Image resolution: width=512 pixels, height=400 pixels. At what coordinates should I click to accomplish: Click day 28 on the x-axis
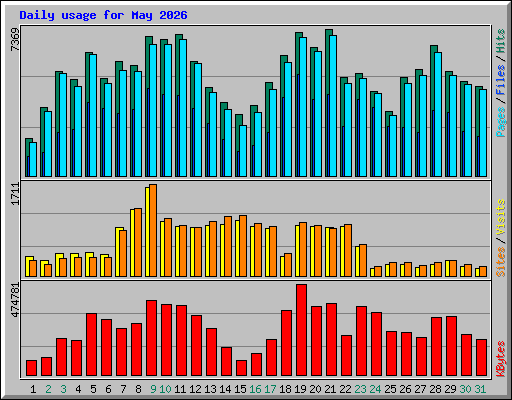435,389
